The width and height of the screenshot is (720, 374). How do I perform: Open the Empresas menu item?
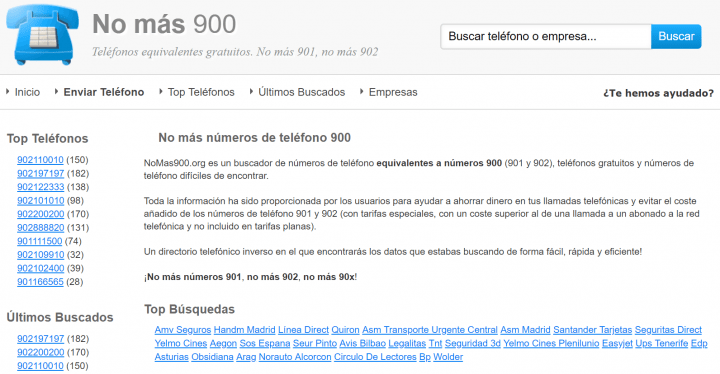(393, 92)
